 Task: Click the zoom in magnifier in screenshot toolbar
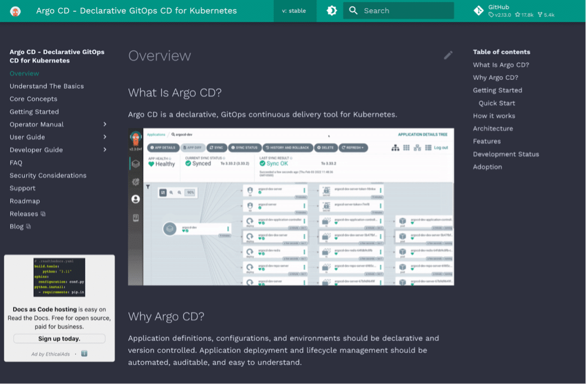click(172, 194)
